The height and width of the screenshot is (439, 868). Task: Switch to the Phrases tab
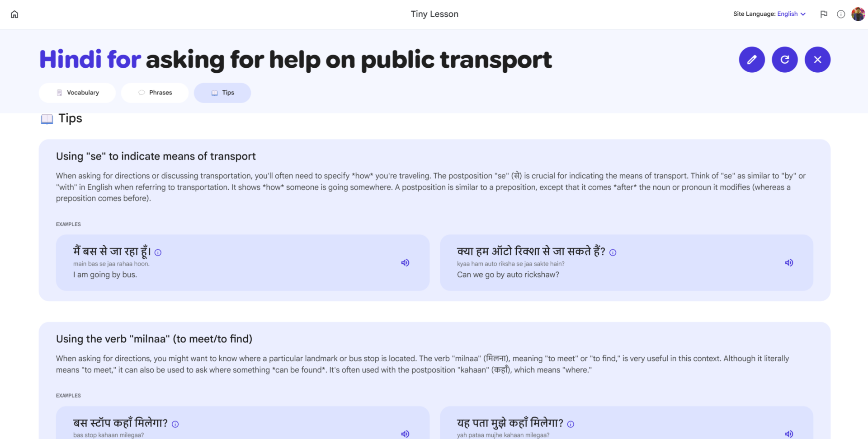(x=155, y=93)
